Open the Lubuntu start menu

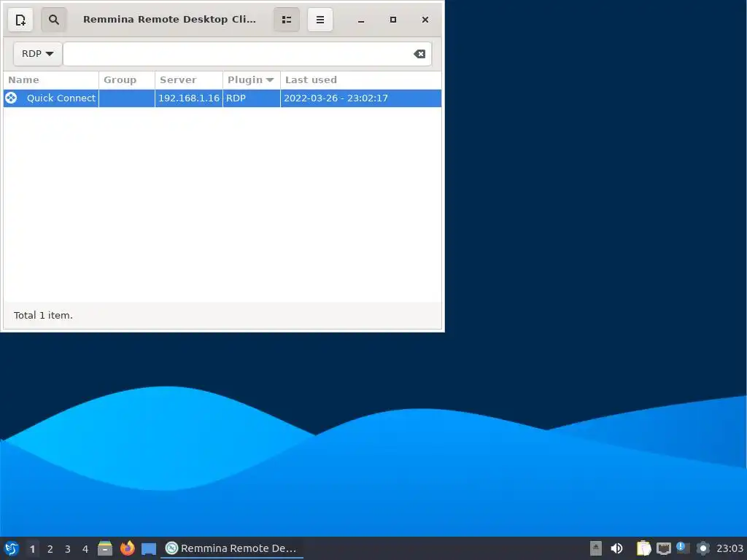coord(12,548)
